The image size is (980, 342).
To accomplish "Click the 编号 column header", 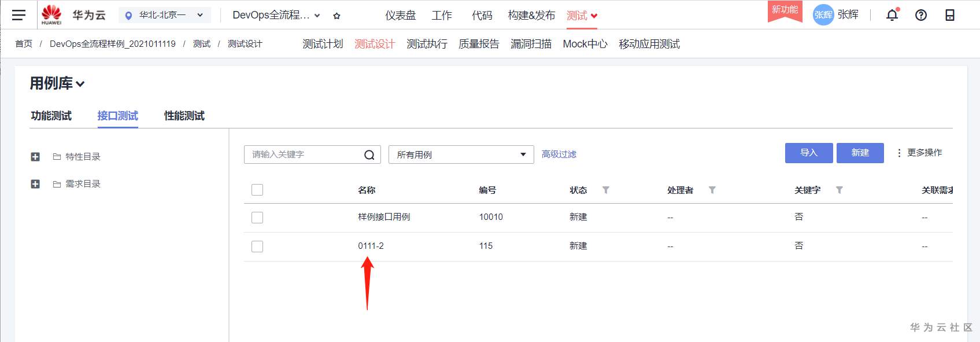I will point(487,190).
